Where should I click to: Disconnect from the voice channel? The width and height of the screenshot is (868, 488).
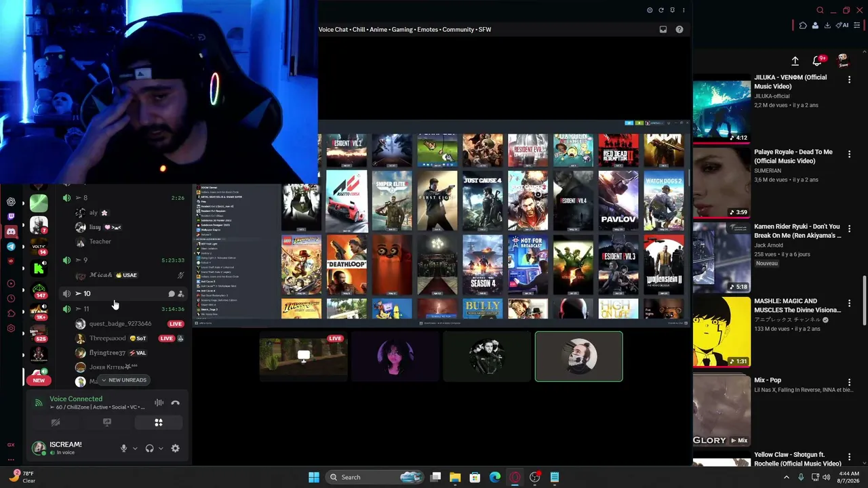click(x=175, y=403)
